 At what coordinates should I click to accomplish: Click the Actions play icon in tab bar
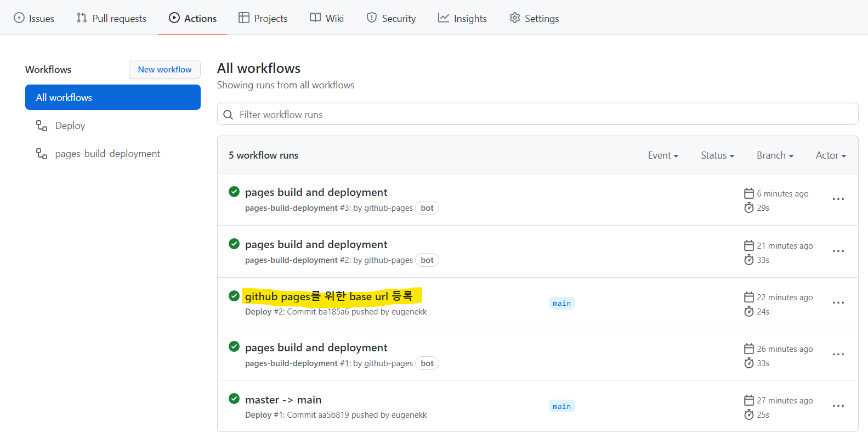(x=174, y=18)
